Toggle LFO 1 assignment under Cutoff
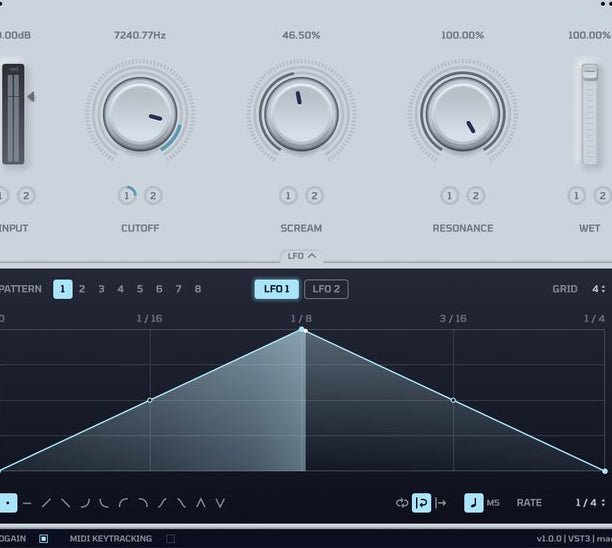 tap(127, 196)
